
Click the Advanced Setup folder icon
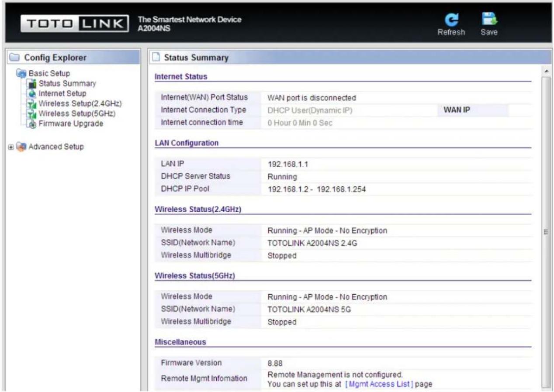[21, 147]
